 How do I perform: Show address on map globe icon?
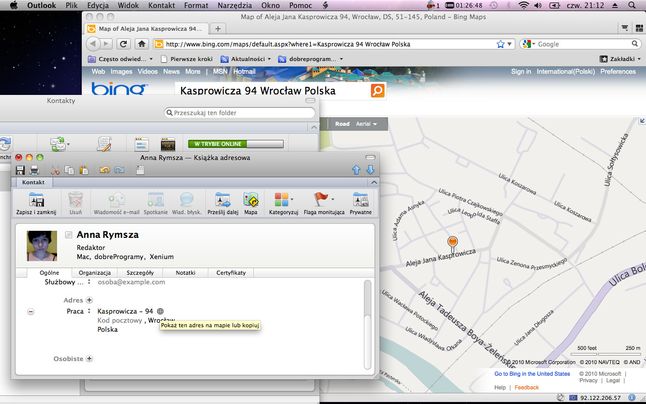pos(160,311)
